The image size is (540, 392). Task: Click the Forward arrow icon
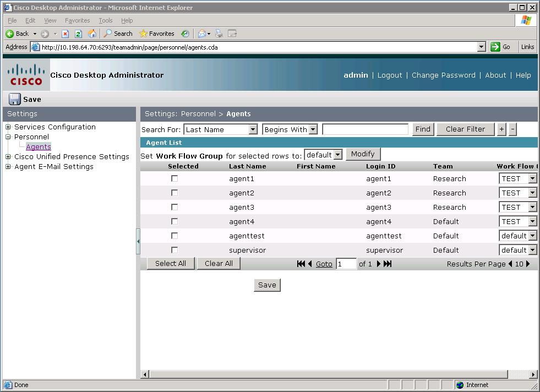click(x=45, y=34)
